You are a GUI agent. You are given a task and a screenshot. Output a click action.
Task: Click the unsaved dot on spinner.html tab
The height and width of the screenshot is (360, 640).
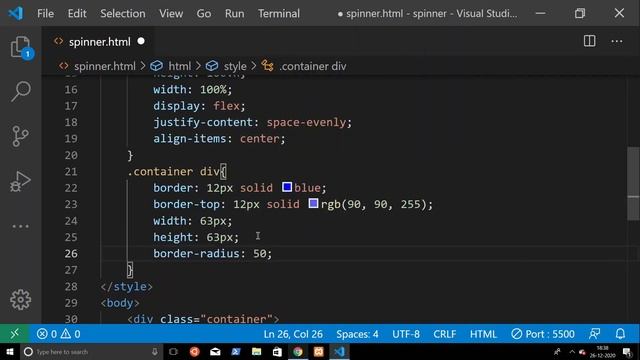click(141, 41)
